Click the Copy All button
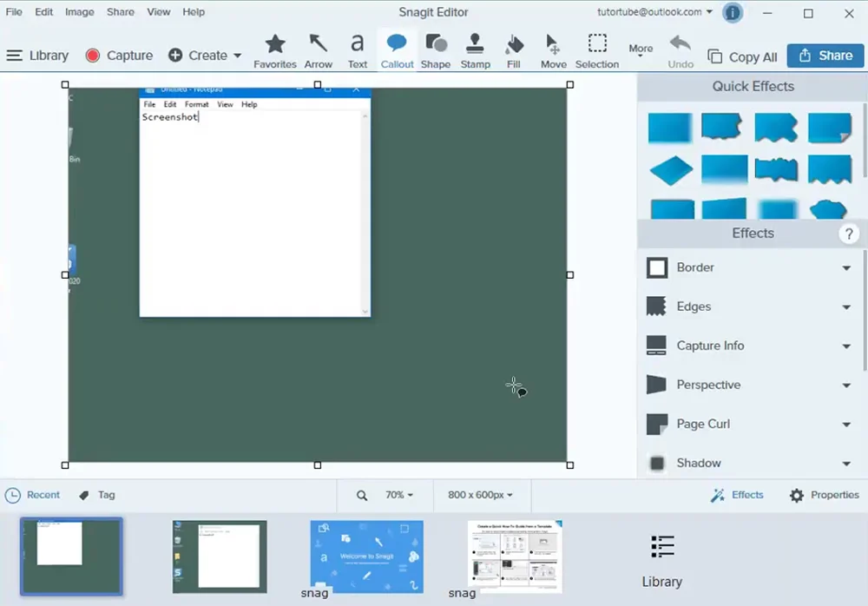 (x=743, y=56)
